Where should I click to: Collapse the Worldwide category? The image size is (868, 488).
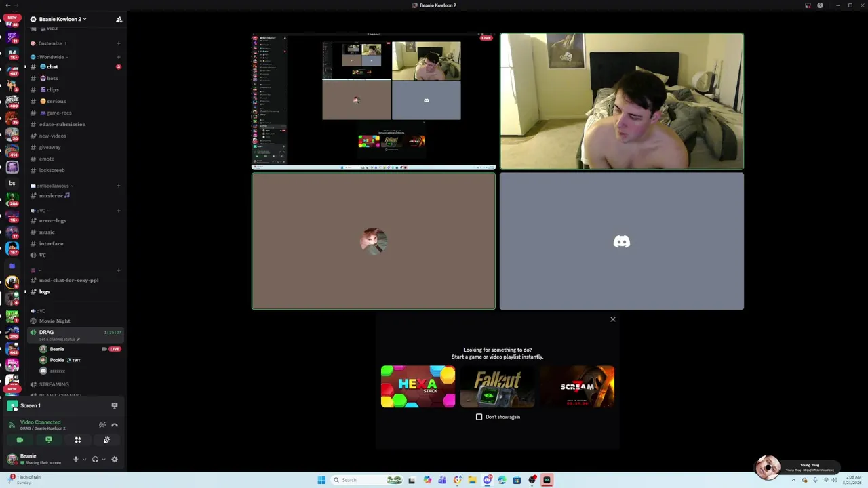(50, 57)
